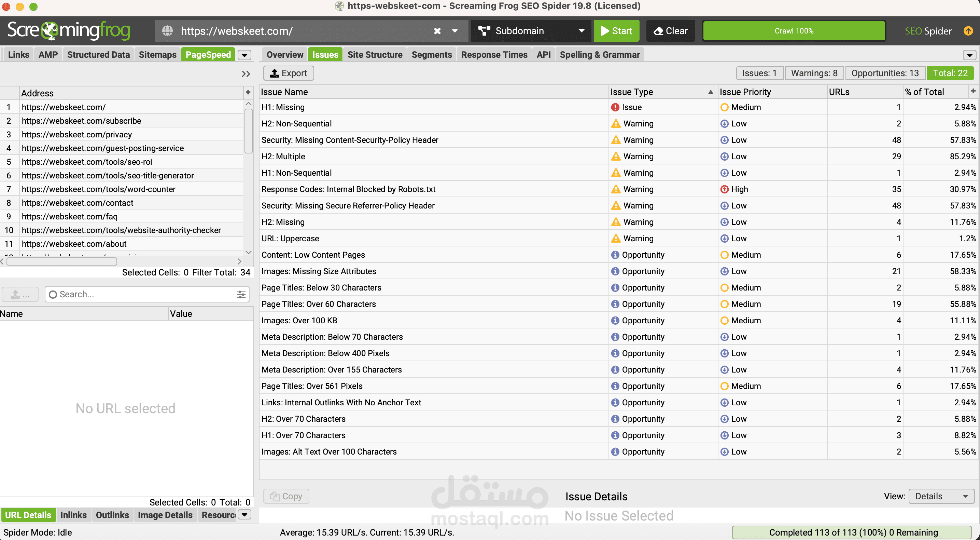Open search filter options slider icon
This screenshot has width=980, height=540.
coord(241,294)
